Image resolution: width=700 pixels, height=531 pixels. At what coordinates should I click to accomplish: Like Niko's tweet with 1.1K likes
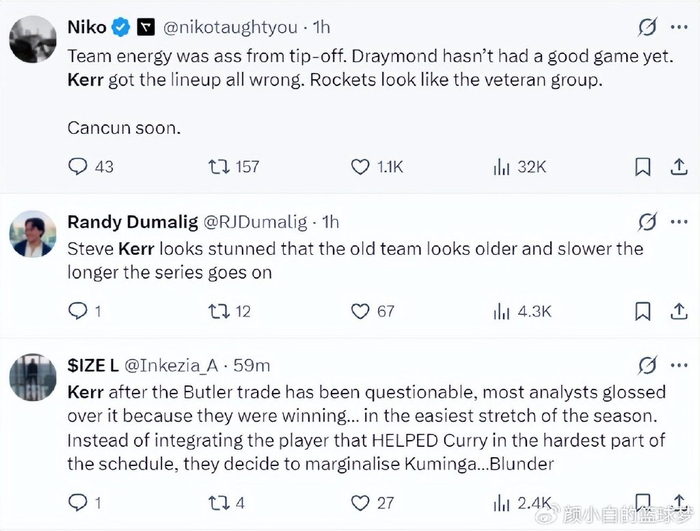point(361,167)
